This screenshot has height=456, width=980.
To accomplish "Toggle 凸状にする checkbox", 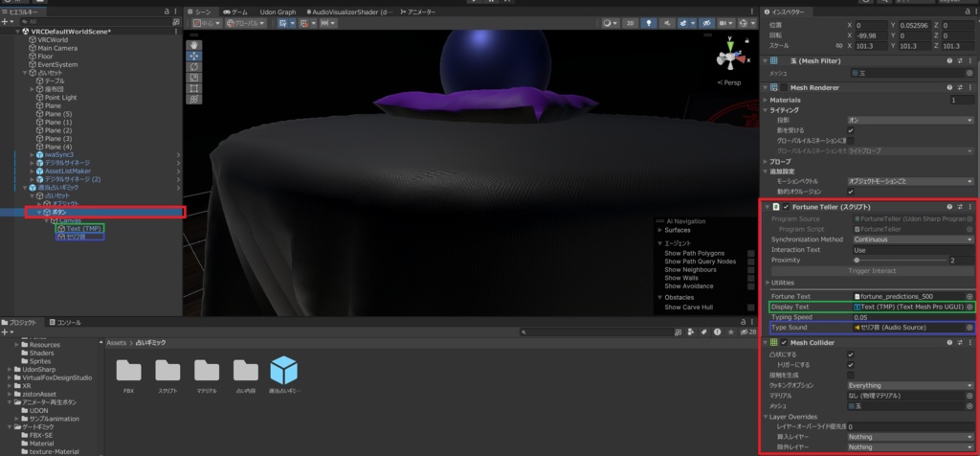I will coord(851,354).
